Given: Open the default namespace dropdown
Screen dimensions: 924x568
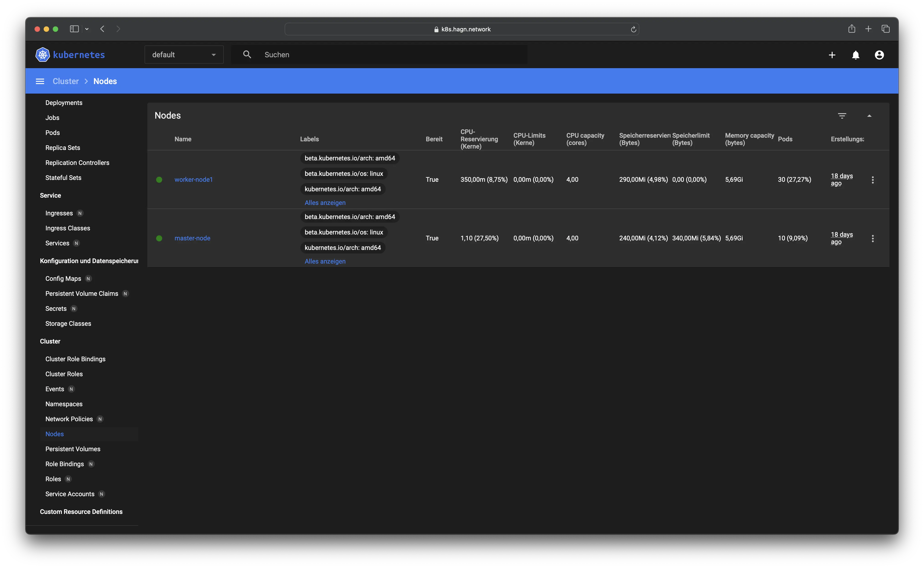Looking at the screenshot, I should (x=184, y=55).
